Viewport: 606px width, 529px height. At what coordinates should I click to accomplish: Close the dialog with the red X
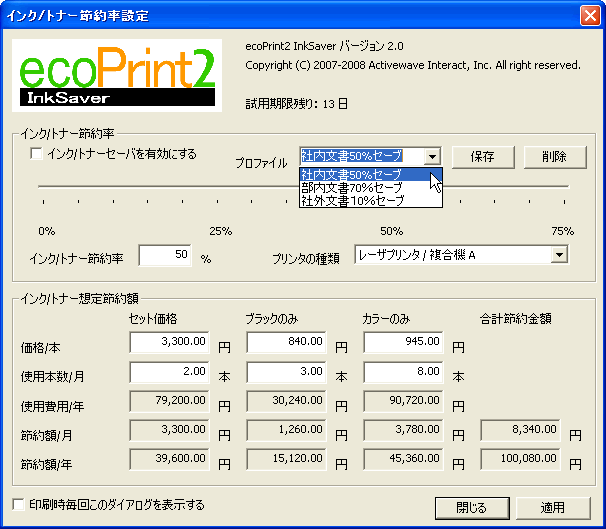point(590,16)
